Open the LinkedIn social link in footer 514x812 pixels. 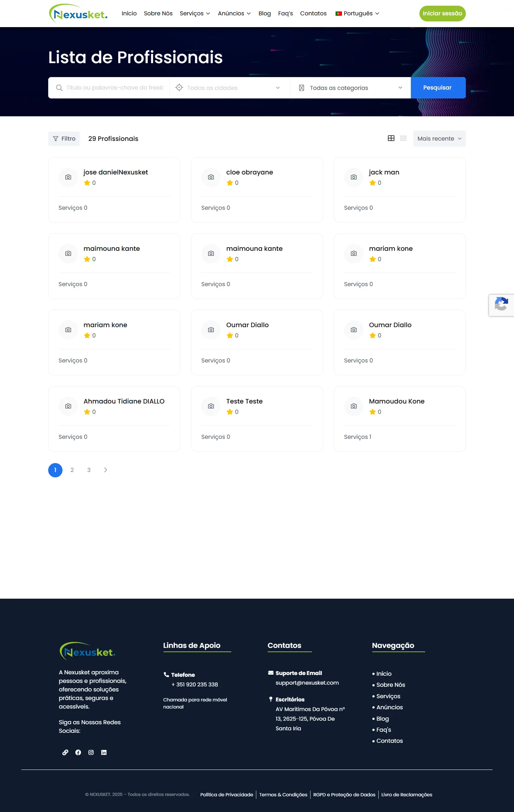pos(104,752)
